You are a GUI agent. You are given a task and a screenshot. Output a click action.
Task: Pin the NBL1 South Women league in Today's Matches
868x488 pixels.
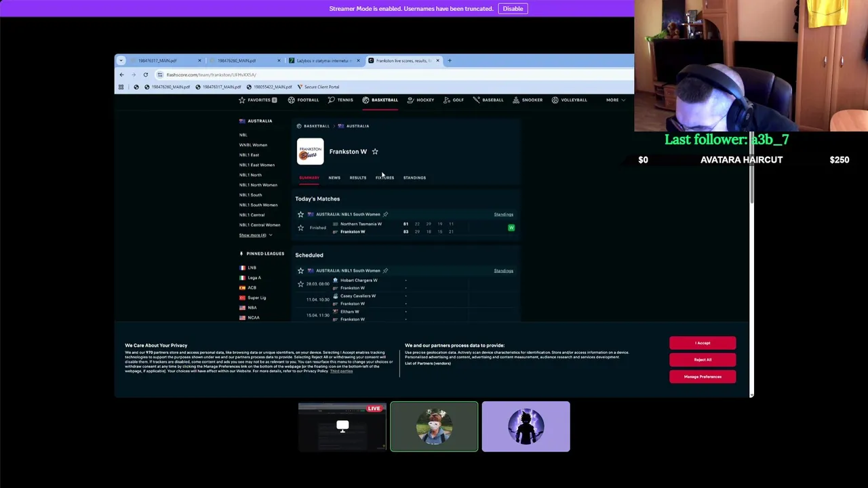point(386,214)
